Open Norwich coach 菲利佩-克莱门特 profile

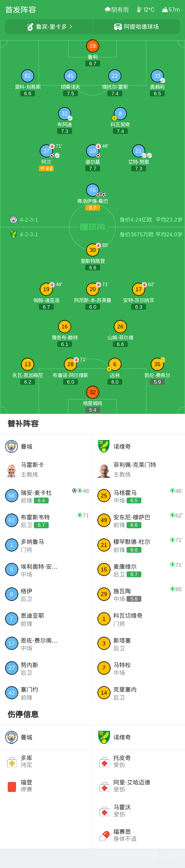(139, 470)
